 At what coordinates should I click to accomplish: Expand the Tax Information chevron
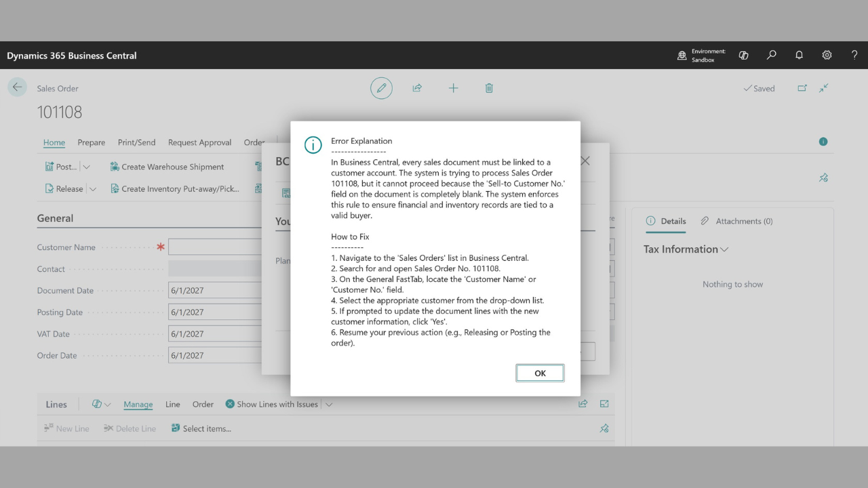click(725, 249)
